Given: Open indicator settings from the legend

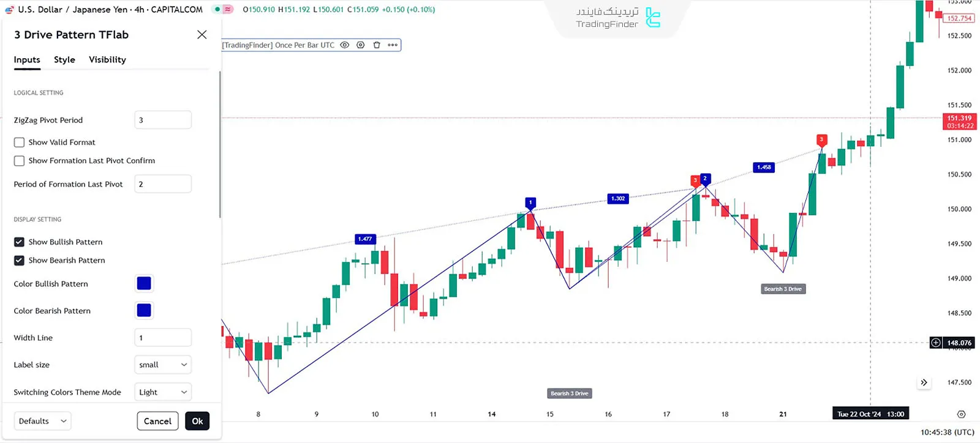Looking at the screenshot, I should [361, 45].
